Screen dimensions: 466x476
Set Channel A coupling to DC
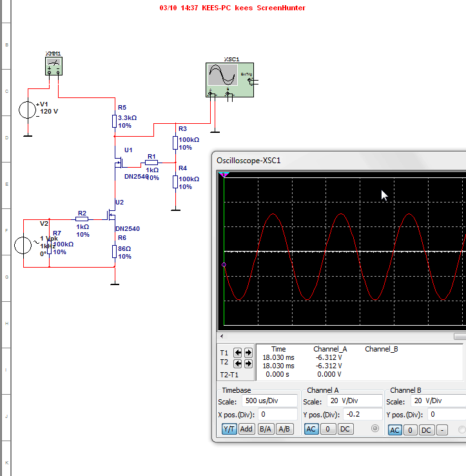click(x=345, y=429)
